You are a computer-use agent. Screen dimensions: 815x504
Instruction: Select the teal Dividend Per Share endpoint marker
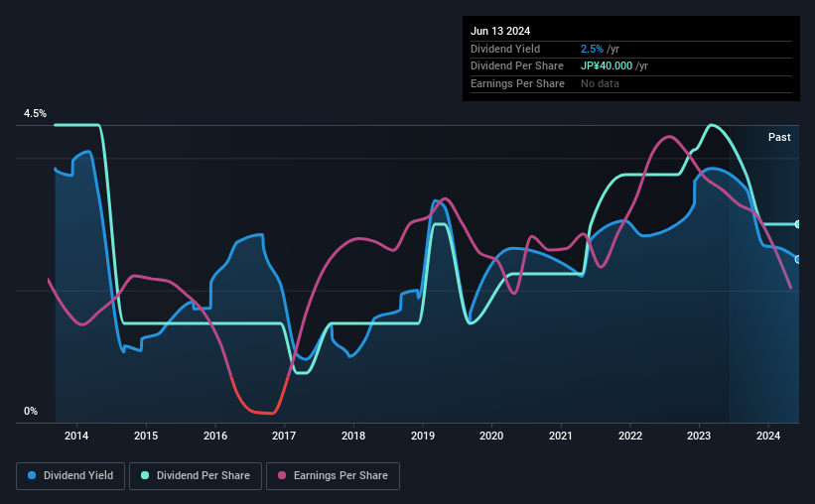tap(798, 224)
